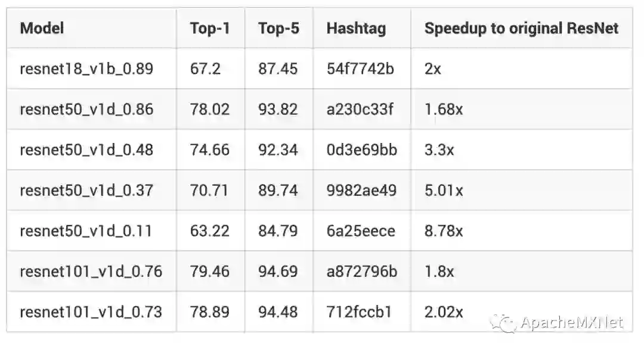
Task: Click the hashtag value 54f7742b
Action: pyautogui.click(x=360, y=68)
